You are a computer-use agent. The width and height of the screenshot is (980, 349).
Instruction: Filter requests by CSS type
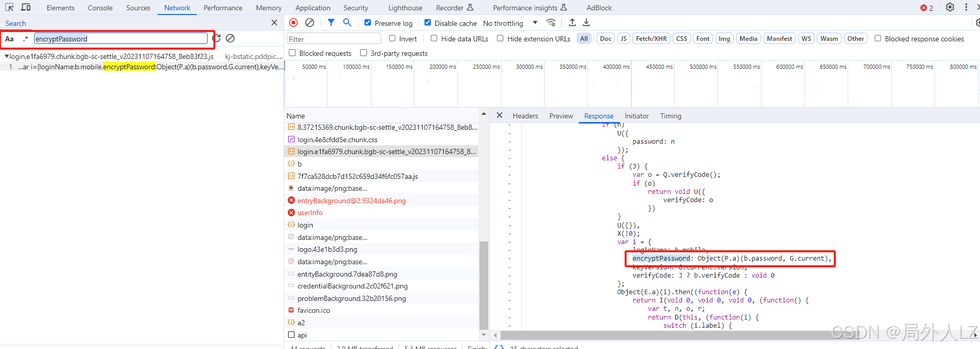pyautogui.click(x=681, y=39)
